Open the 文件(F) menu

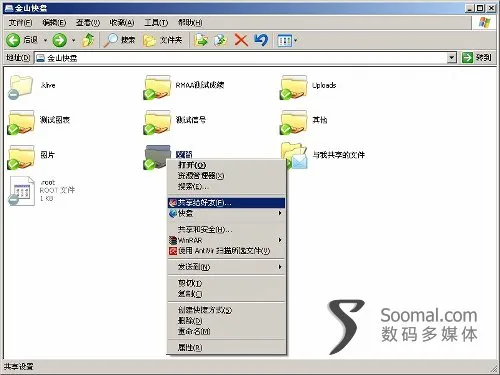point(20,23)
